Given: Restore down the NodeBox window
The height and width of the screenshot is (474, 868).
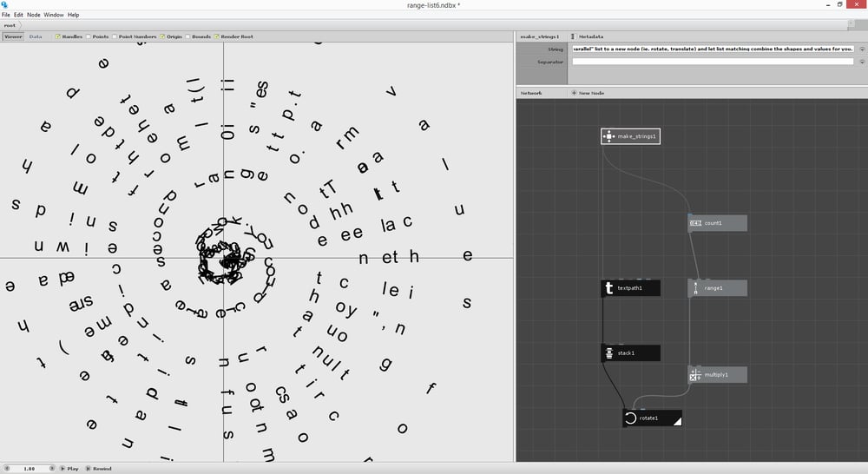Looking at the screenshot, I should coord(839,5).
